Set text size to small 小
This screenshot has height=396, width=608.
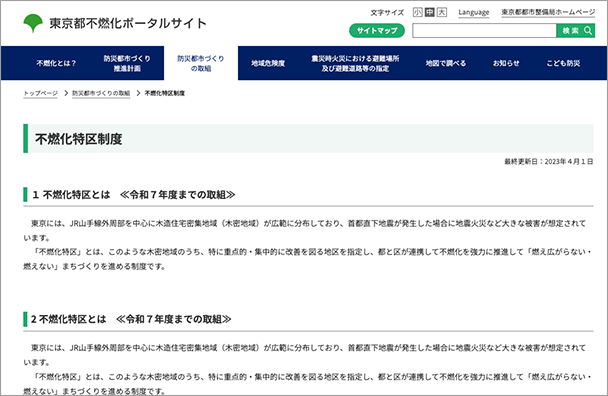click(417, 12)
